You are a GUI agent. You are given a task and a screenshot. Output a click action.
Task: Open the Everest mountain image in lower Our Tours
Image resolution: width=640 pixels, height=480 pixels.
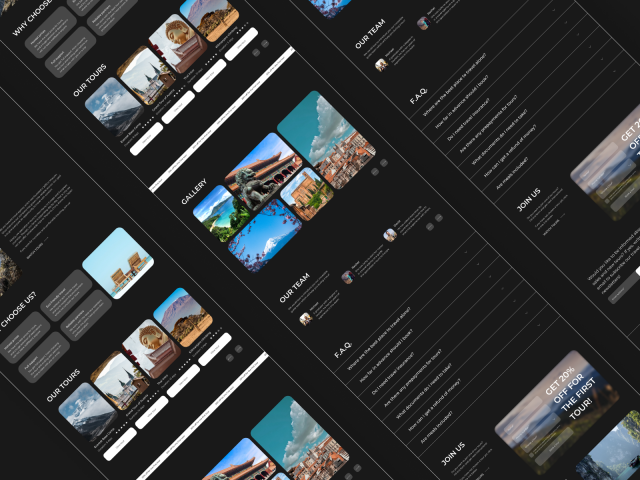click(x=88, y=412)
